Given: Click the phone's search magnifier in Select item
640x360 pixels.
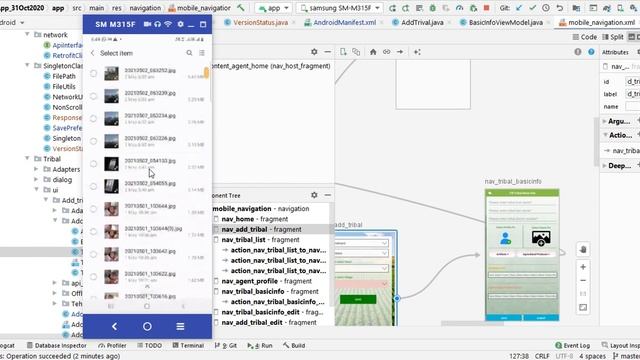Looking at the screenshot, I should coord(189,53).
